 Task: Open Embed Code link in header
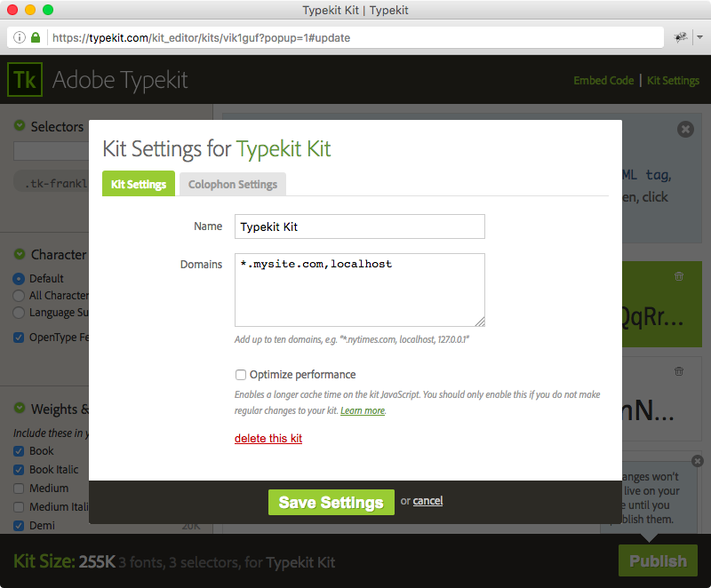tap(603, 81)
